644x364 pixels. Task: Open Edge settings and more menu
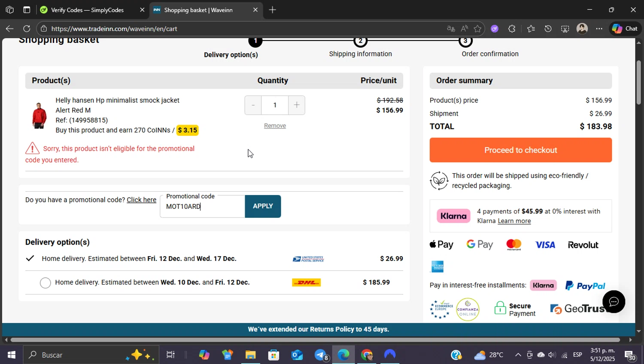[599, 29]
